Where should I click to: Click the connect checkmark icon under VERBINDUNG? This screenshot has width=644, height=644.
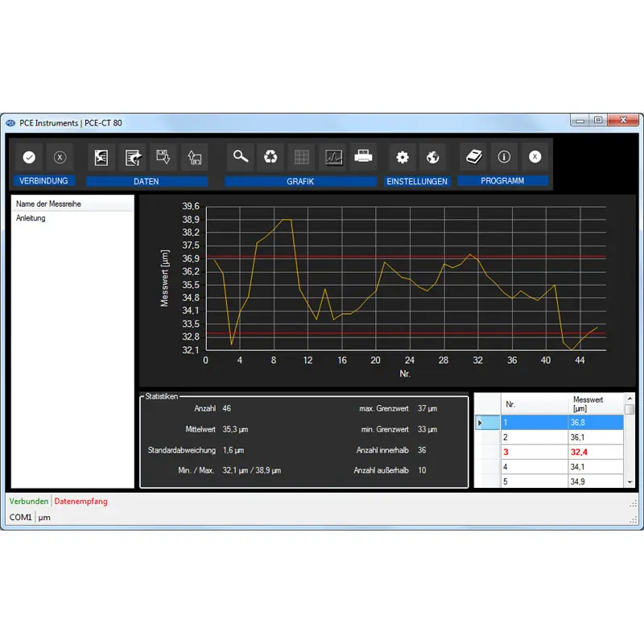click(29, 157)
